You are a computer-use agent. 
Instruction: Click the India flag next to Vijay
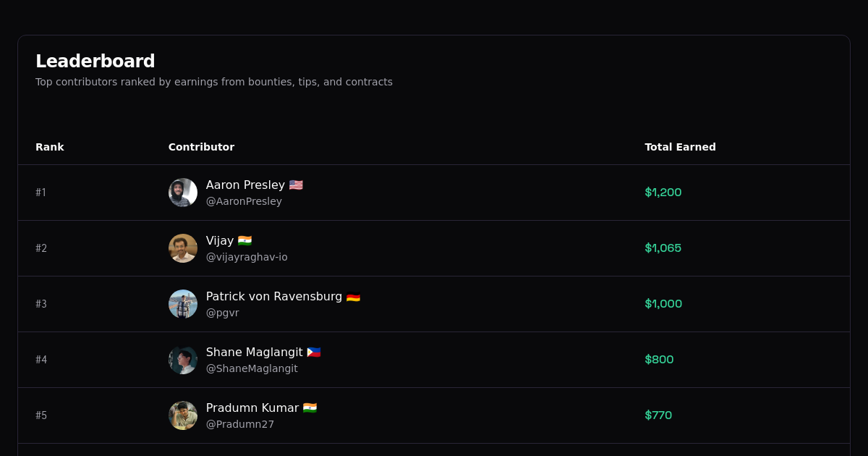[244, 240]
